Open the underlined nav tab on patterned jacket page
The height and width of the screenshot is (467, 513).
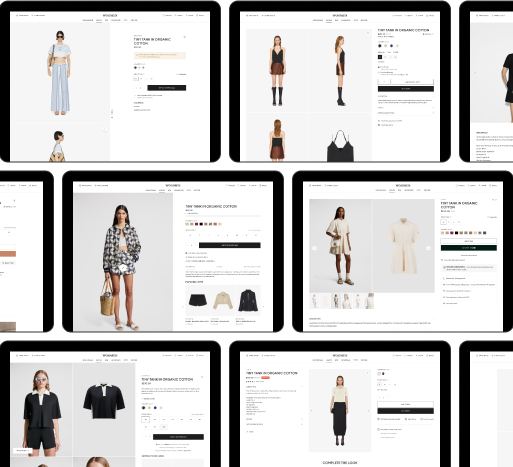pos(162,190)
